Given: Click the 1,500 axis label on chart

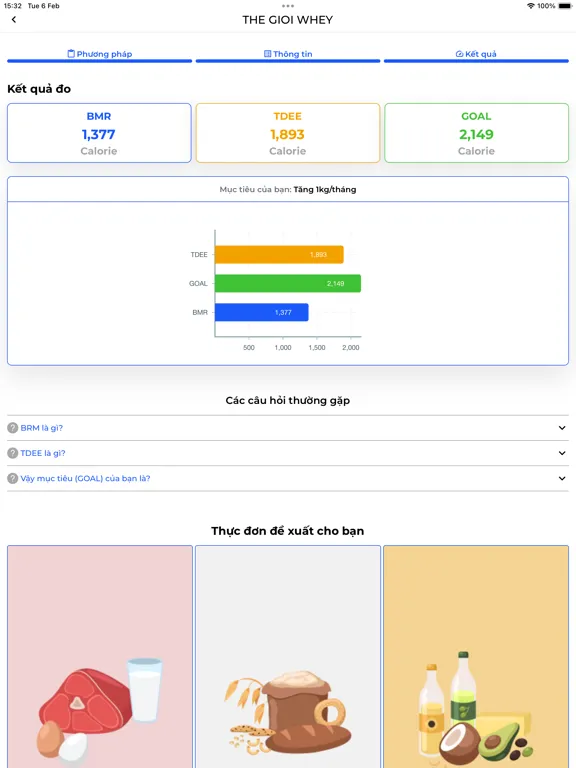Looking at the screenshot, I should click(x=317, y=347).
